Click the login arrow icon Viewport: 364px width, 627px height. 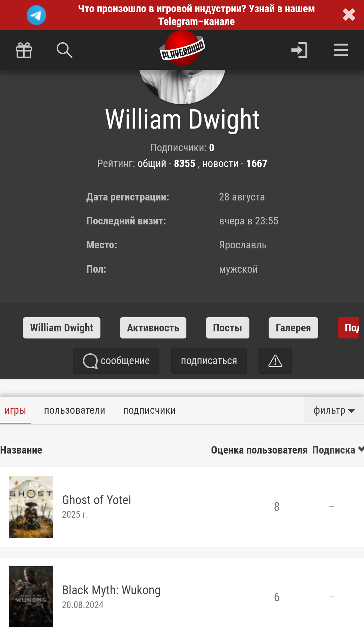tap(299, 50)
